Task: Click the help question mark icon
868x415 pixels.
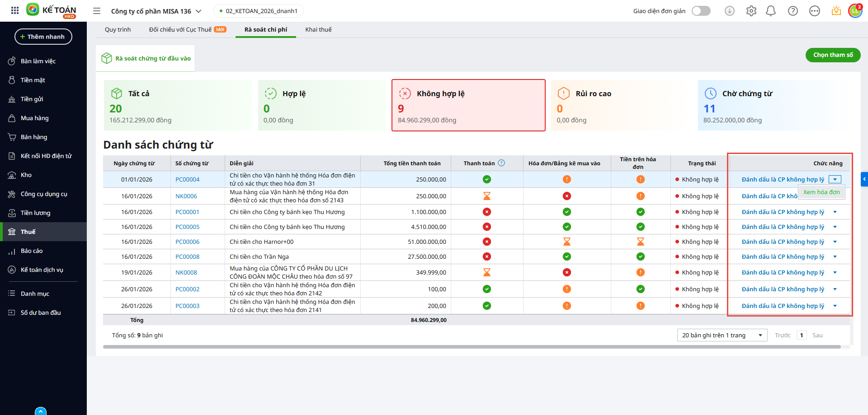Action: click(793, 11)
